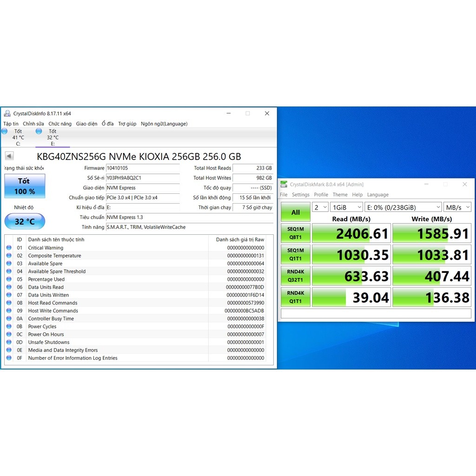The width and height of the screenshot is (476, 476).
Task: Click status orb for Data Units Read row
Action: pyautogui.click(x=9, y=287)
